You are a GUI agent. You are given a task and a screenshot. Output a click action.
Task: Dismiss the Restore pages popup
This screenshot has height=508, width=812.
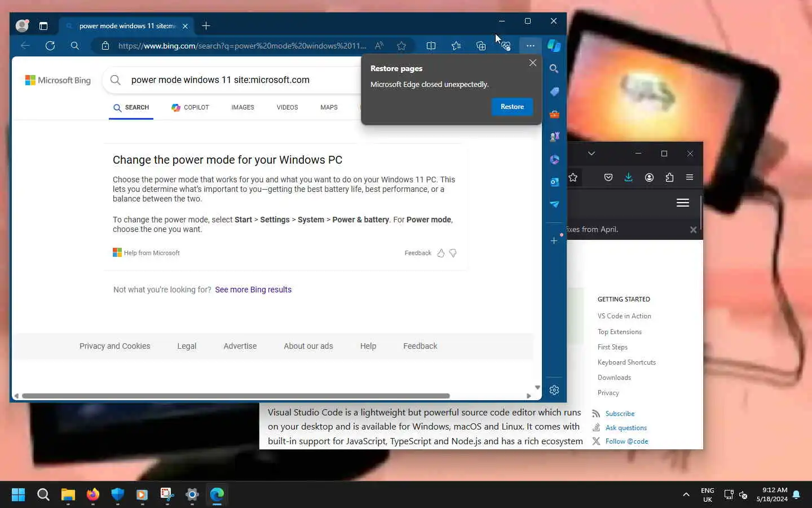click(533, 63)
